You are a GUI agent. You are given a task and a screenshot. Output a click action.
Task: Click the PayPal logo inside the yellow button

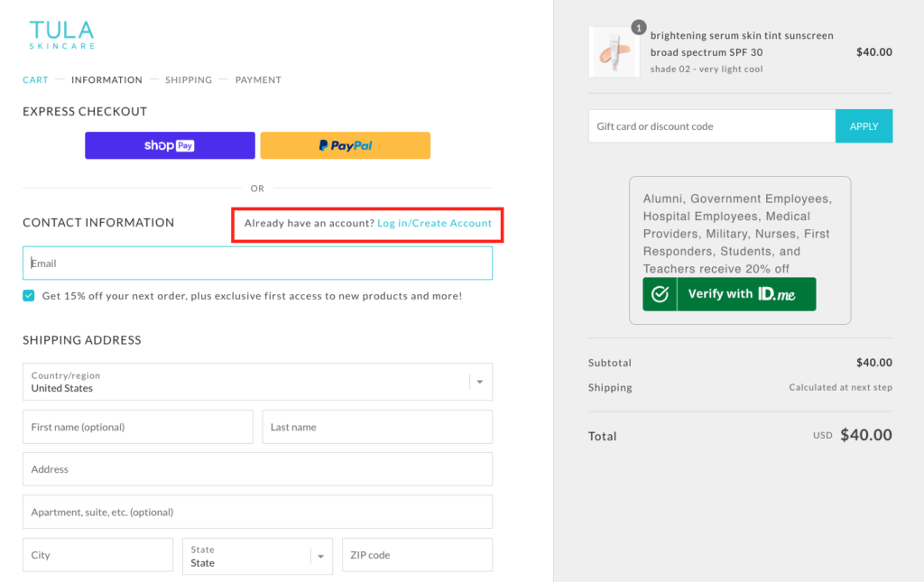[x=345, y=145]
